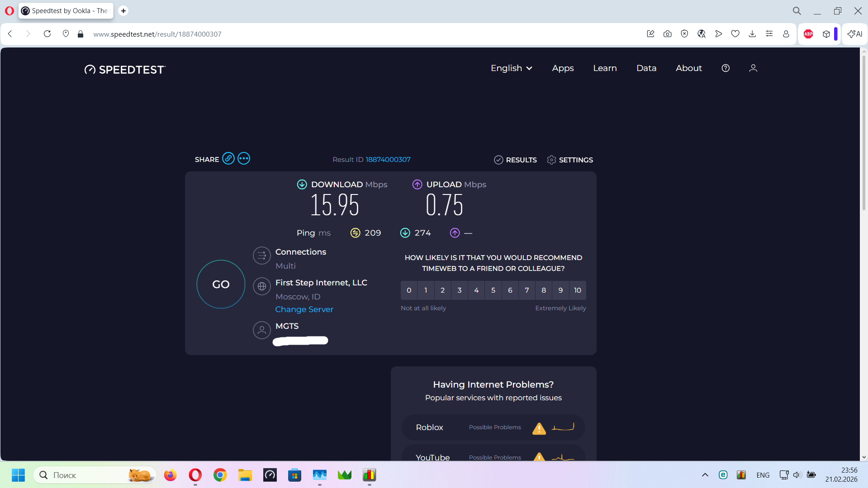Search tabs with the magnifier icon
This screenshot has height=488, width=868.
coord(797,11)
